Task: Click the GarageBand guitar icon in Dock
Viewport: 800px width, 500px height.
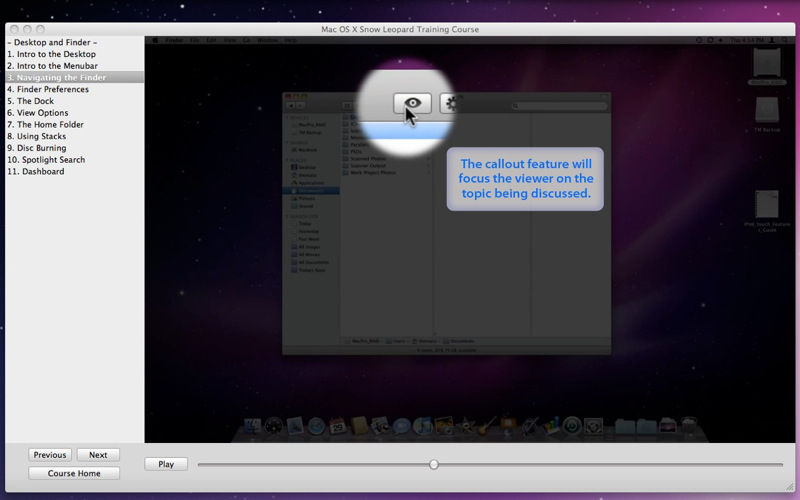Action: click(x=487, y=426)
